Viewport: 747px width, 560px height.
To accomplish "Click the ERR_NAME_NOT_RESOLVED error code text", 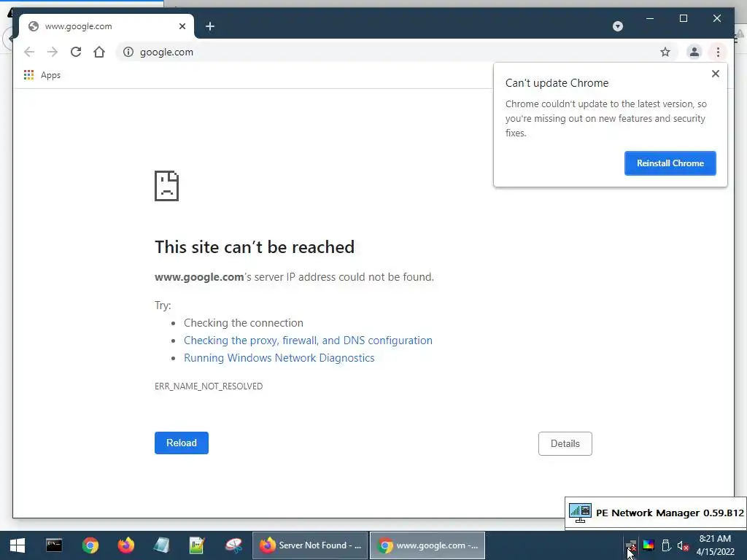I will [209, 386].
